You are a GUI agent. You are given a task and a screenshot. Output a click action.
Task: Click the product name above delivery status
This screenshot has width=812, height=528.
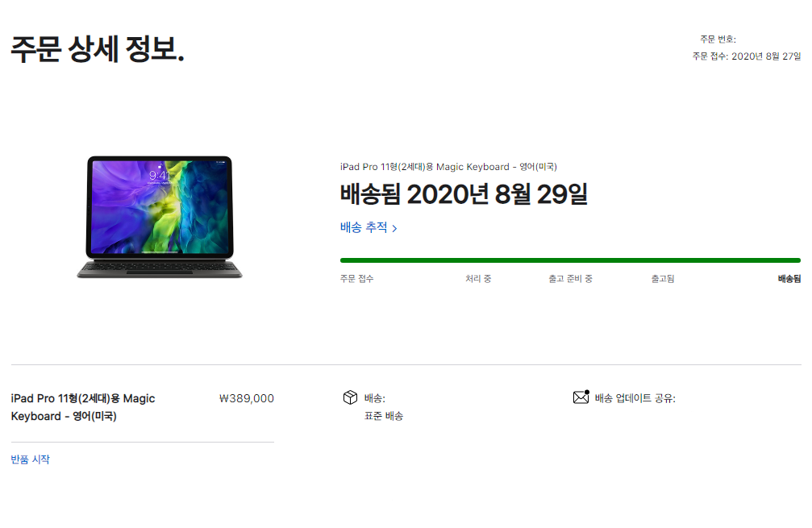[448, 167]
